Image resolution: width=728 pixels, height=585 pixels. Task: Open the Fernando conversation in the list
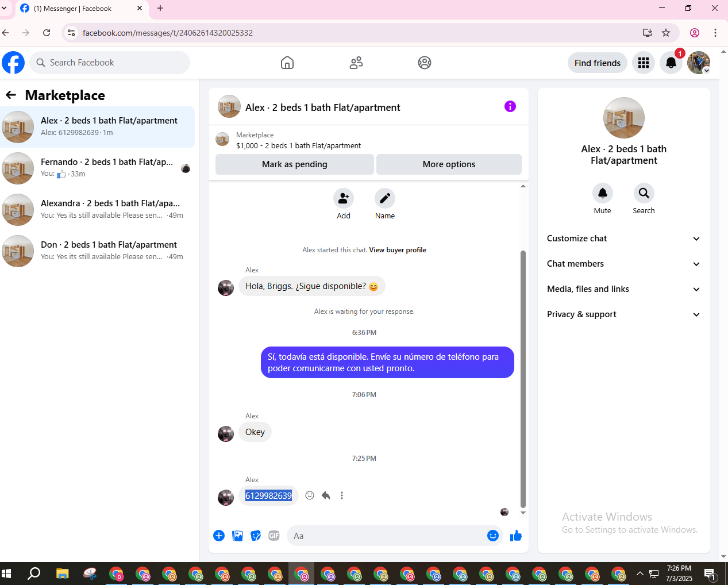97,168
